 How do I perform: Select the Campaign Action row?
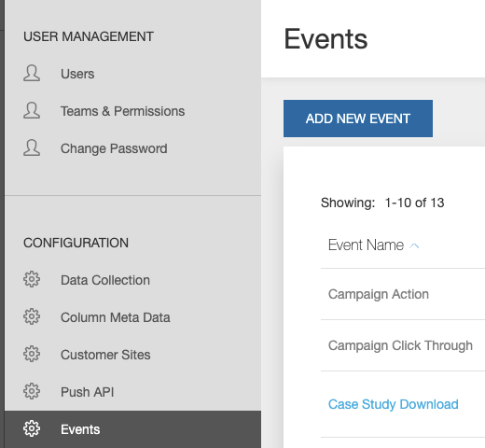(x=403, y=294)
